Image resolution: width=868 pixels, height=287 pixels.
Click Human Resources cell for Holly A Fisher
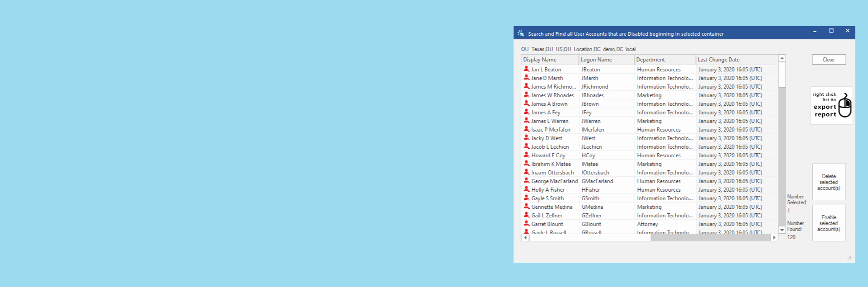coord(659,190)
